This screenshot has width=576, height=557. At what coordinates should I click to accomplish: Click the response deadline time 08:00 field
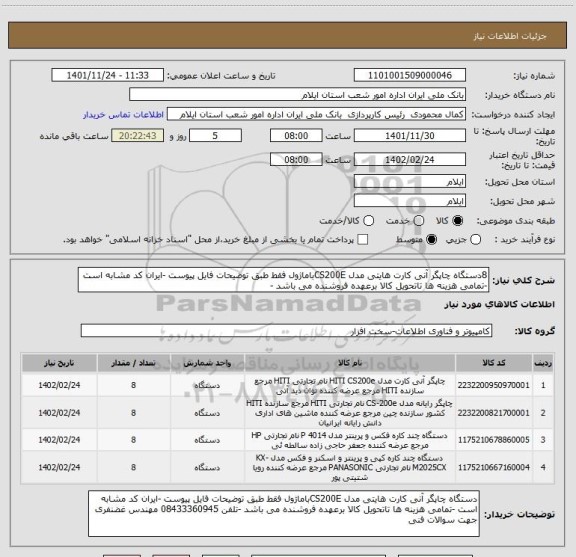pyautogui.click(x=296, y=136)
